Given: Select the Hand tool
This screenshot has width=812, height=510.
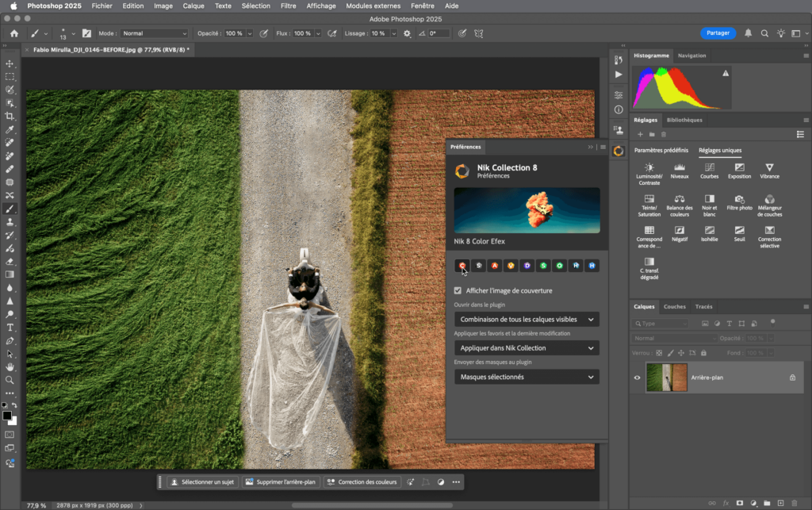Looking at the screenshot, I should point(10,367).
